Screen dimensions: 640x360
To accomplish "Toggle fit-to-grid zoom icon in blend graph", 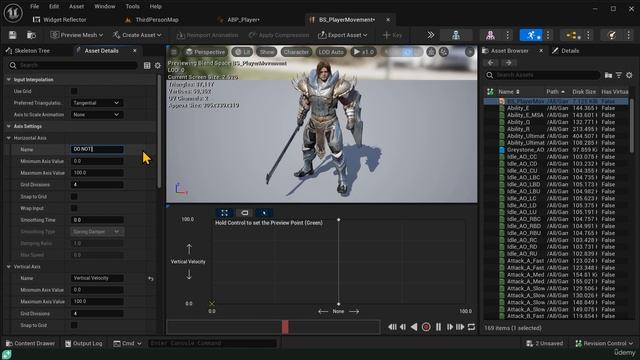I will click(224, 213).
